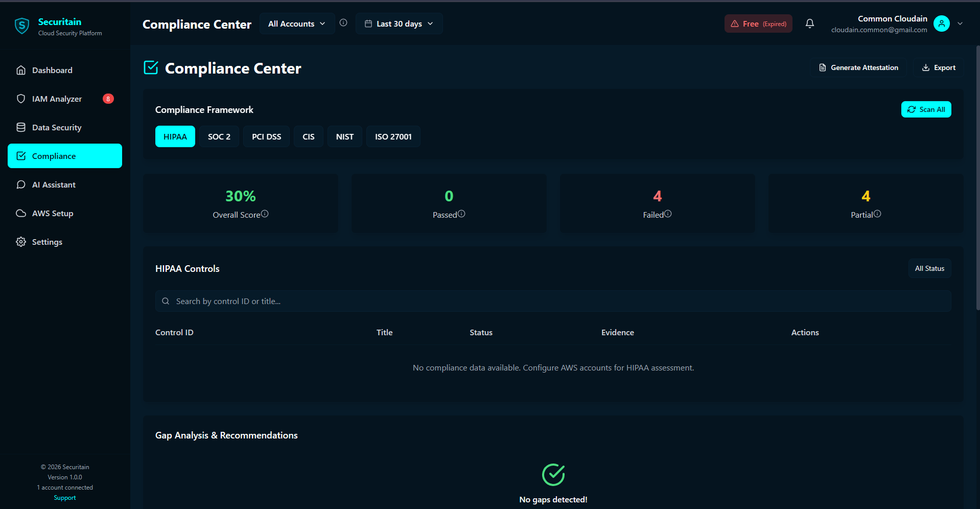Click the Data Security database icon
The width and height of the screenshot is (980, 509).
(x=21, y=127)
